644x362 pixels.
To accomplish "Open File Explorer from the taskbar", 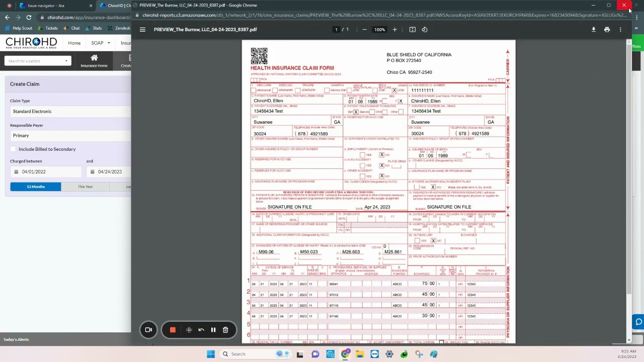I will pyautogui.click(x=360, y=354).
